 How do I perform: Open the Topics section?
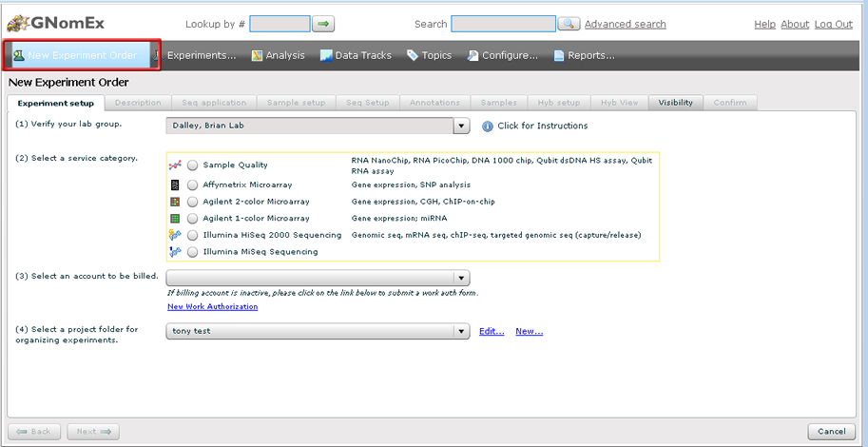tap(429, 55)
